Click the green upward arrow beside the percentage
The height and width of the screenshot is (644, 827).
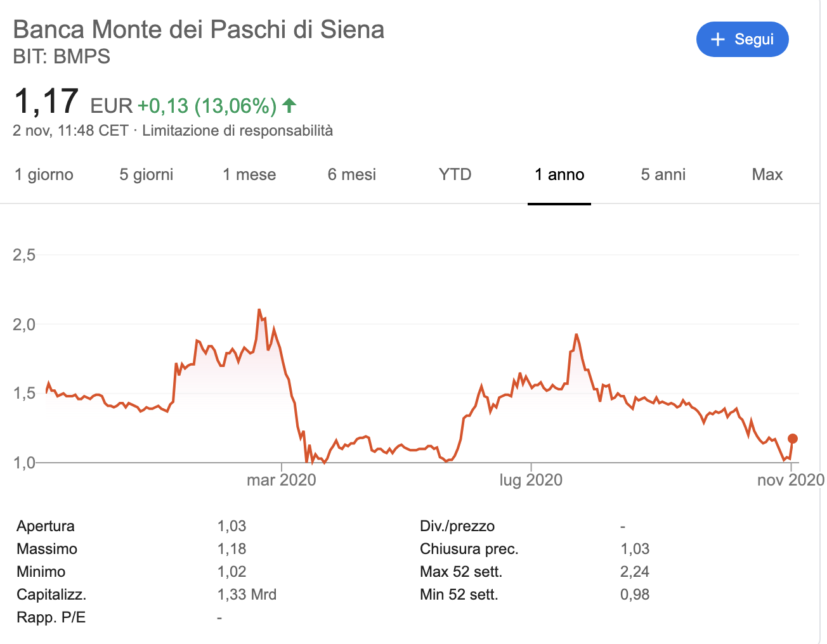(289, 106)
